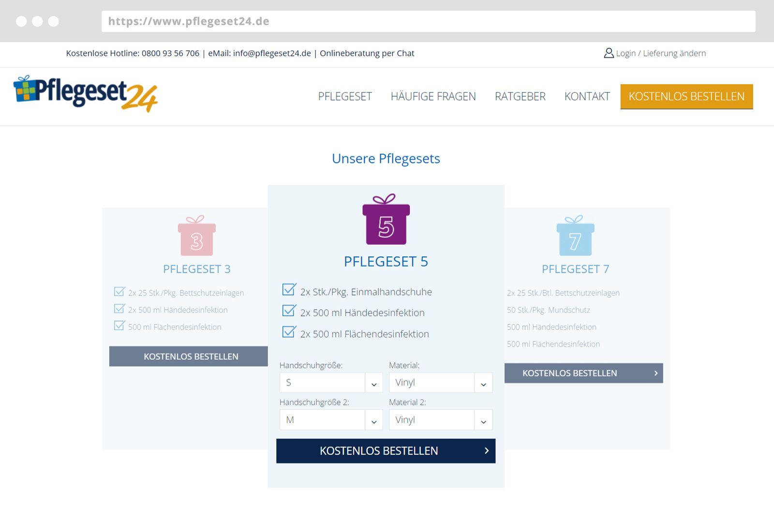Go to the RATGEBER menu item
Viewport: 774px width, 532px height.
point(520,97)
